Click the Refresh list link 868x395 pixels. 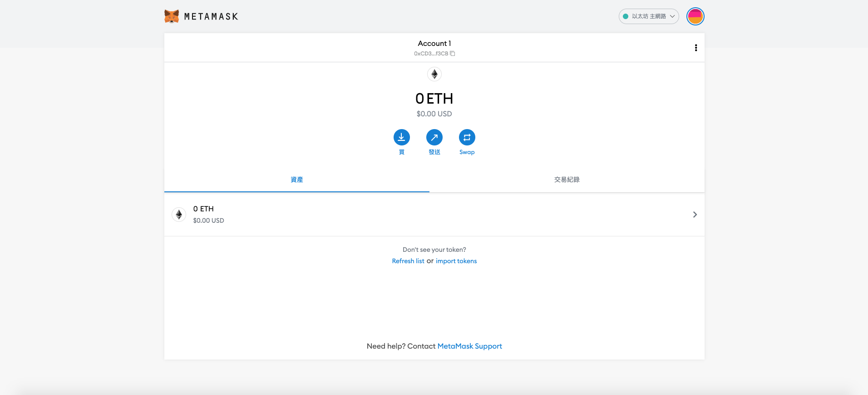(x=408, y=261)
